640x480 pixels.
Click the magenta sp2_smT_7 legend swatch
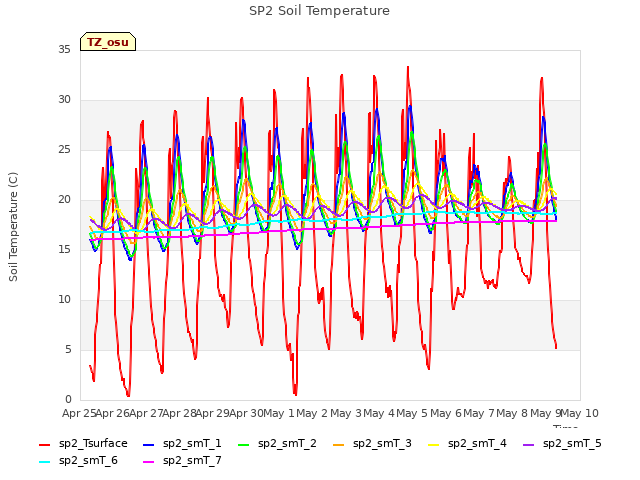click(149, 462)
